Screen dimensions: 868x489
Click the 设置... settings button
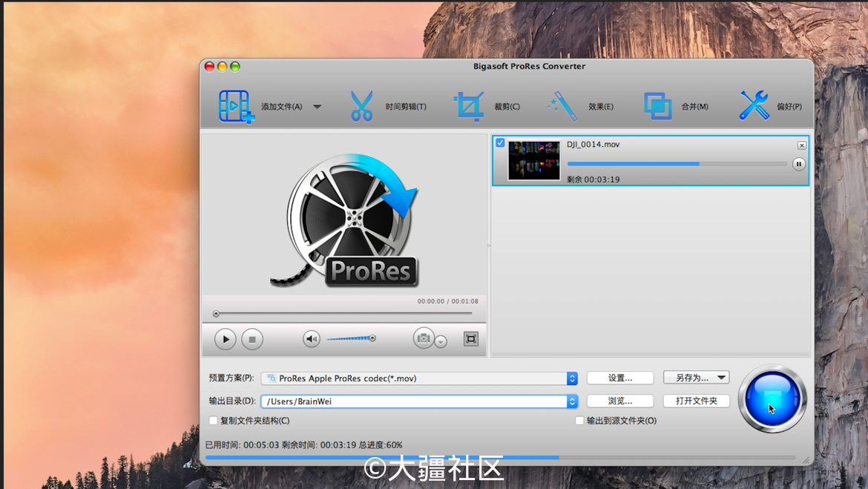tap(620, 378)
